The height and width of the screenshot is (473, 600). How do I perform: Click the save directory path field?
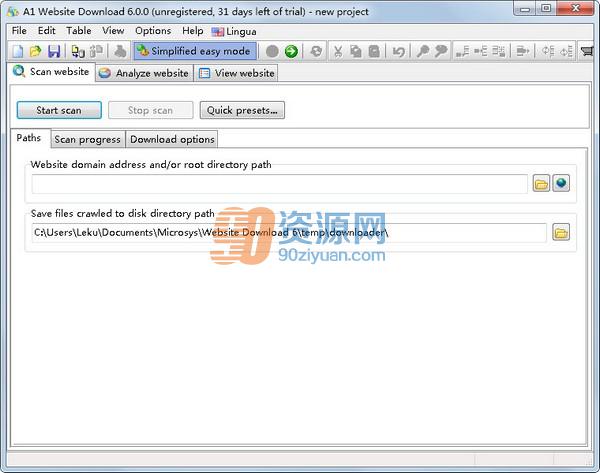(x=289, y=233)
